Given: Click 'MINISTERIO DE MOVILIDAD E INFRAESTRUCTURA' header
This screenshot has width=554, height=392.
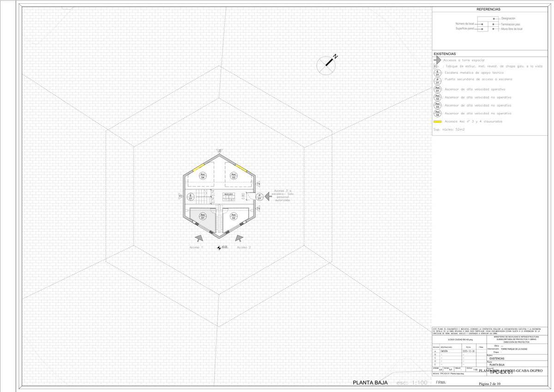Looking at the screenshot, I should pyautogui.click(x=516, y=337).
